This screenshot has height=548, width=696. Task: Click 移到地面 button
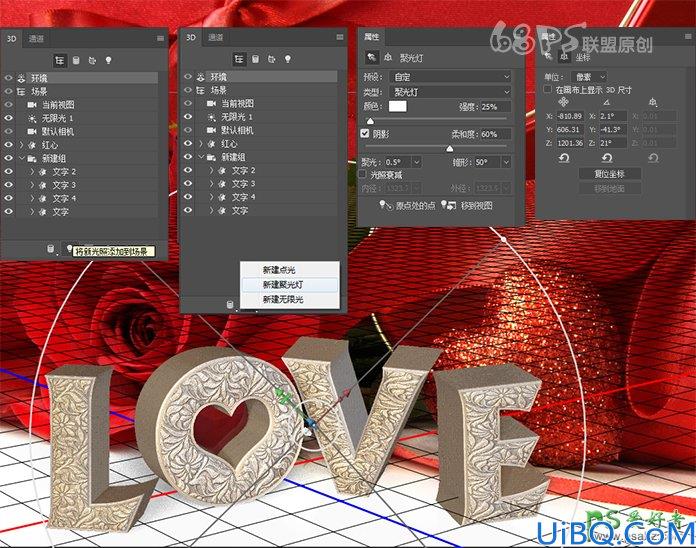tap(609, 189)
